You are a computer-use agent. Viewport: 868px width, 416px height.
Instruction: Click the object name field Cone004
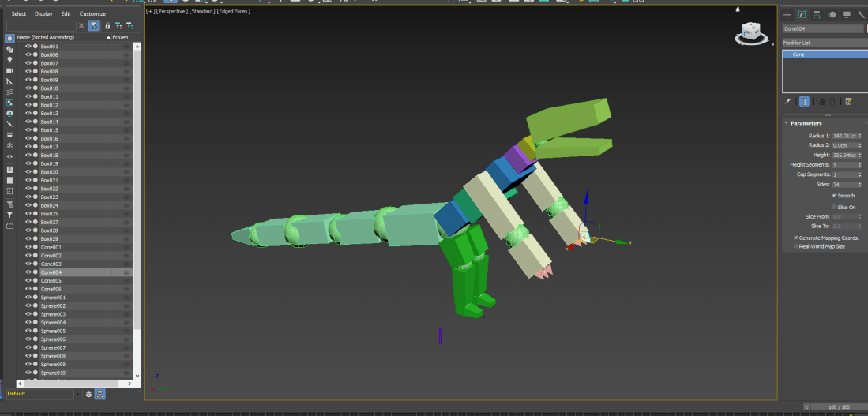coord(824,28)
